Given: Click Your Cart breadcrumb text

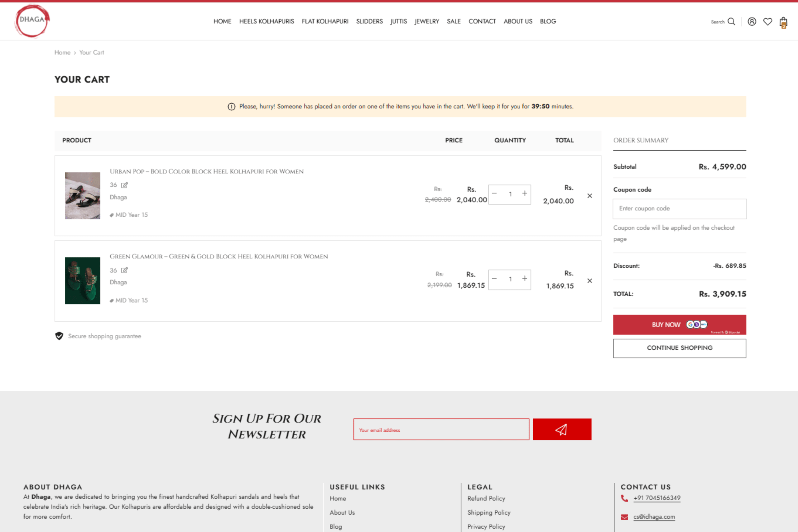Looking at the screenshot, I should pos(92,53).
